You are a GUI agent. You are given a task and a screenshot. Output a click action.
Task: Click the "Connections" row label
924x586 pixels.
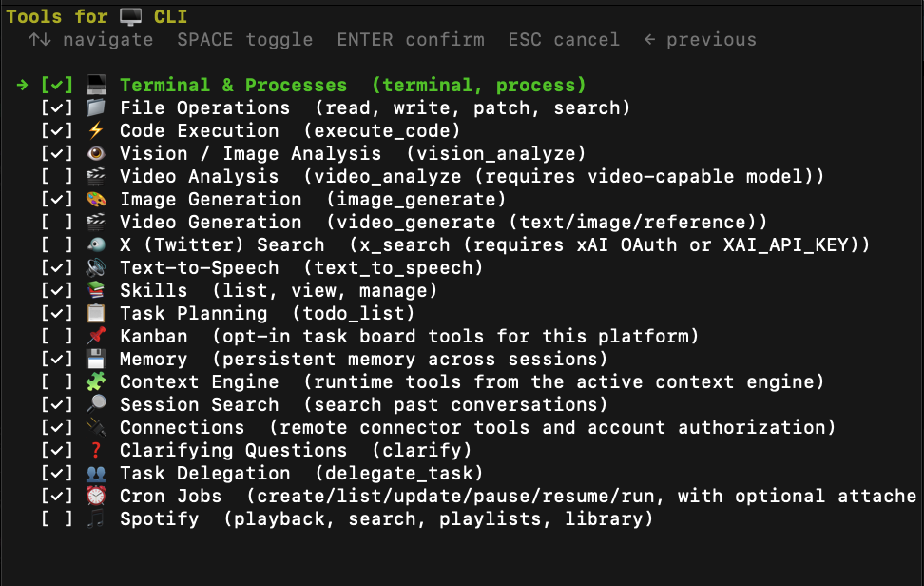tap(183, 427)
